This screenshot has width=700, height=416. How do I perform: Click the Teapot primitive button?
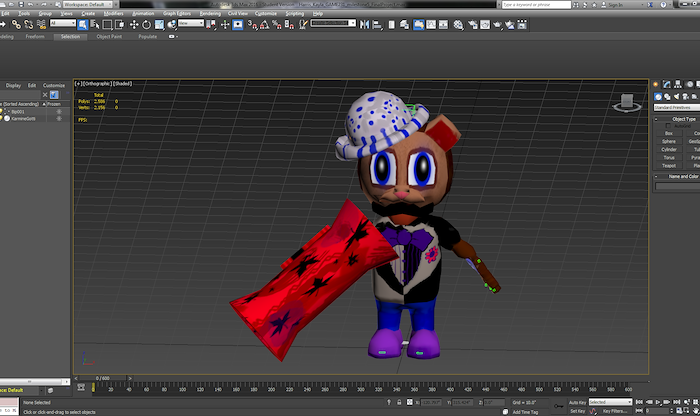[x=669, y=166]
